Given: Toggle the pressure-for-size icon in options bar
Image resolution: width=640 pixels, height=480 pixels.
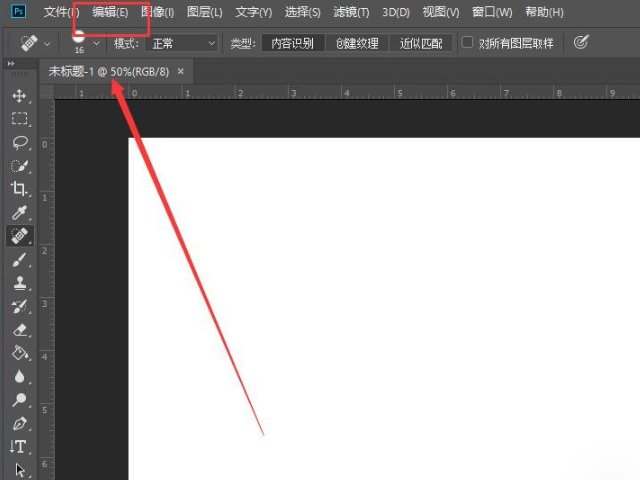Looking at the screenshot, I should pyautogui.click(x=579, y=43).
